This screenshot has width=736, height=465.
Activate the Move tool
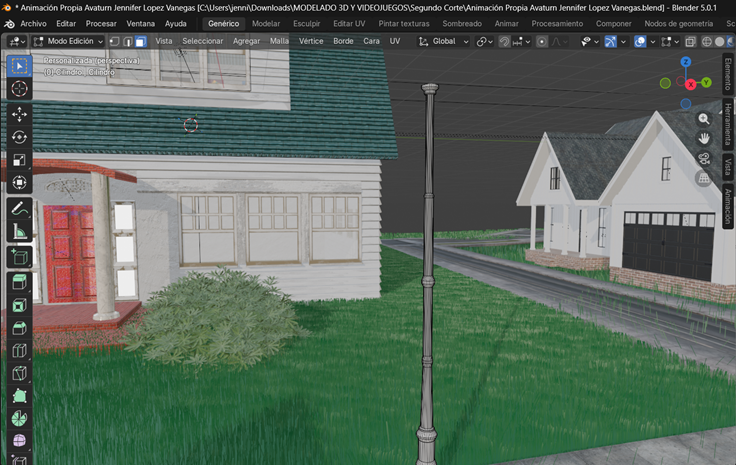tap(19, 114)
